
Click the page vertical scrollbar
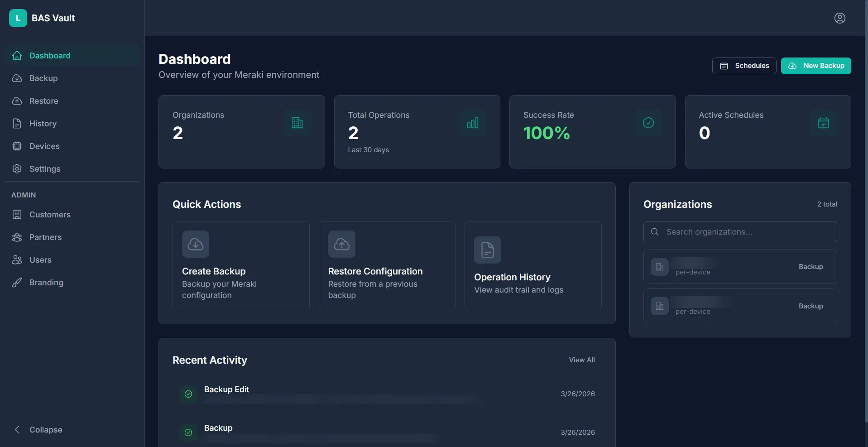(x=866, y=211)
